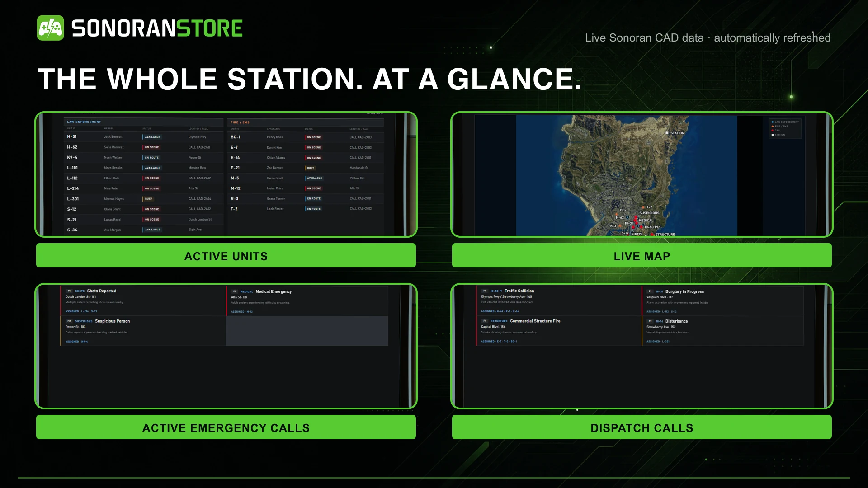Click the ACTIVE UNITS green label

(x=226, y=256)
